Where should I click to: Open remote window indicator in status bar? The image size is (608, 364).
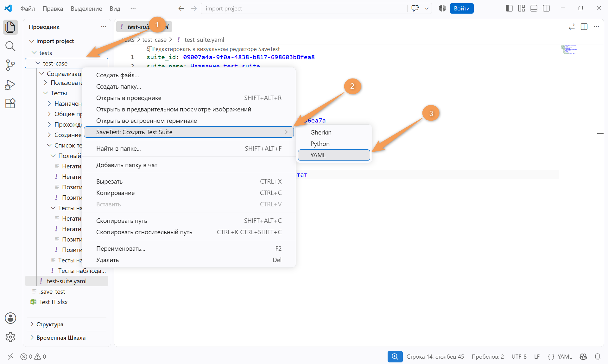(x=10, y=357)
